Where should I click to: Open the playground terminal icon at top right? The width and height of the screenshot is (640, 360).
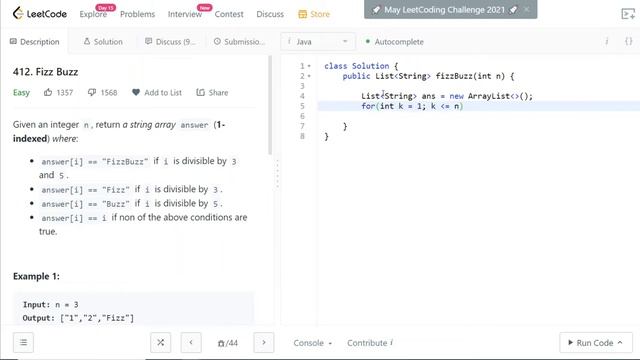point(628,14)
